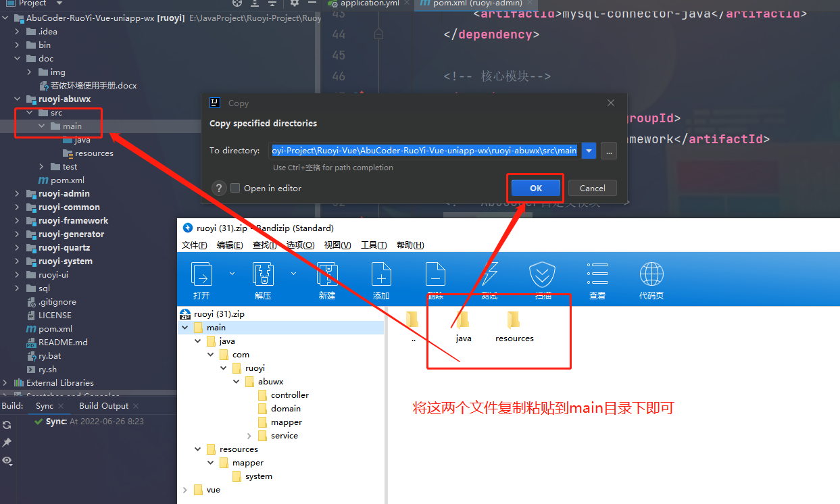Click OK in Copy dialog

click(536, 188)
